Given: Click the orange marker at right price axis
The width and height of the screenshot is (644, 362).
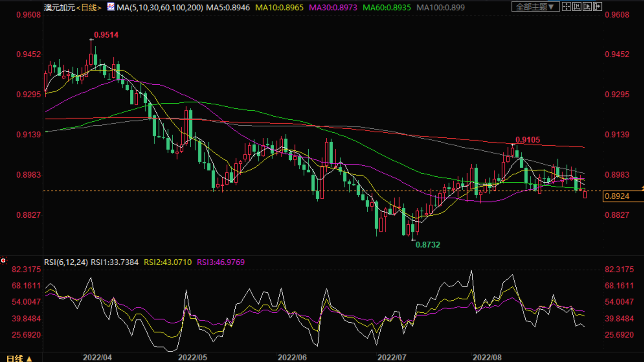Looking at the screenshot, I should pyautogui.click(x=642, y=188).
